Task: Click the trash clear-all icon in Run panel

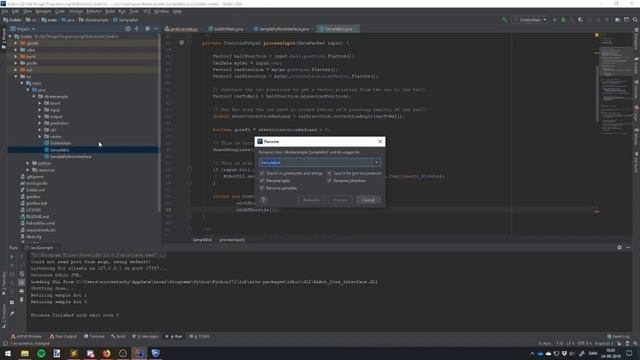Action: tap(22, 300)
